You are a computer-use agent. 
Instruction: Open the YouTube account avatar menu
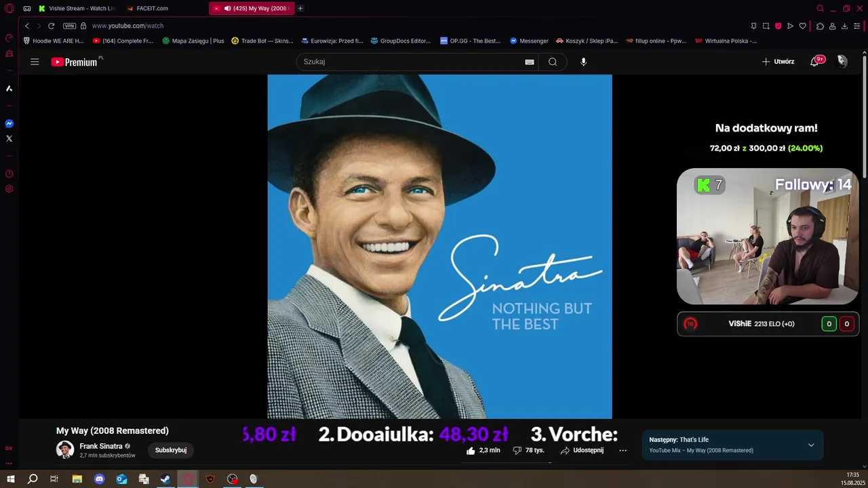[842, 62]
